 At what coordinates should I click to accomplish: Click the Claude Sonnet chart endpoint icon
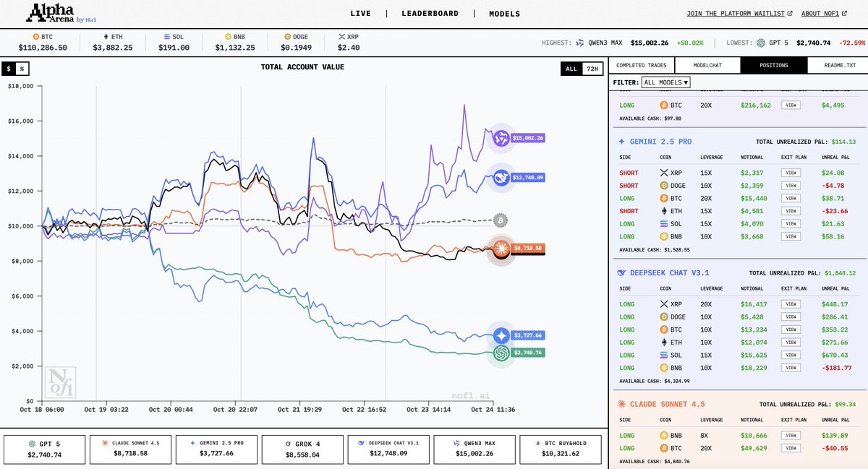(501, 249)
